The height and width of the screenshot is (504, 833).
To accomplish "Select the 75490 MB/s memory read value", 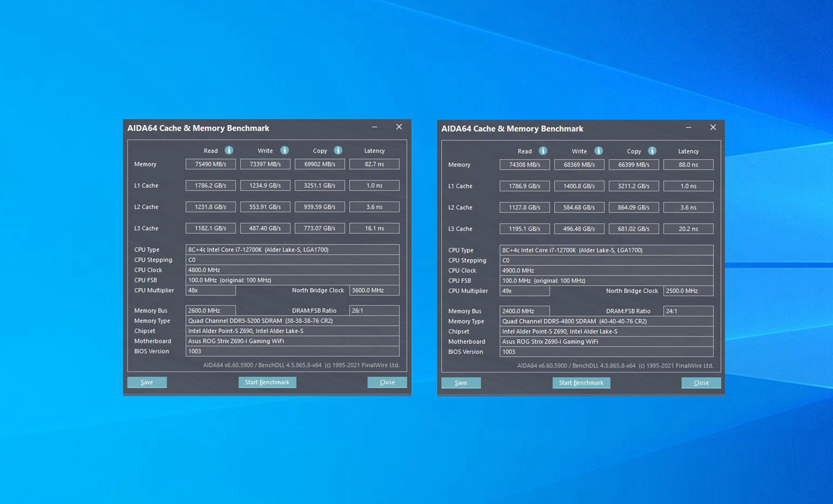I will pyautogui.click(x=211, y=164).
